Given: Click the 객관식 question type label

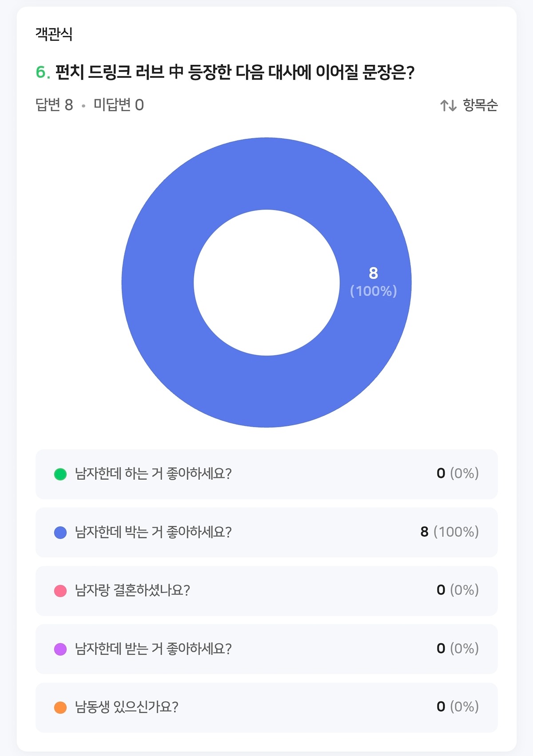Looking at the screenshot, I should tap(54, 34).
